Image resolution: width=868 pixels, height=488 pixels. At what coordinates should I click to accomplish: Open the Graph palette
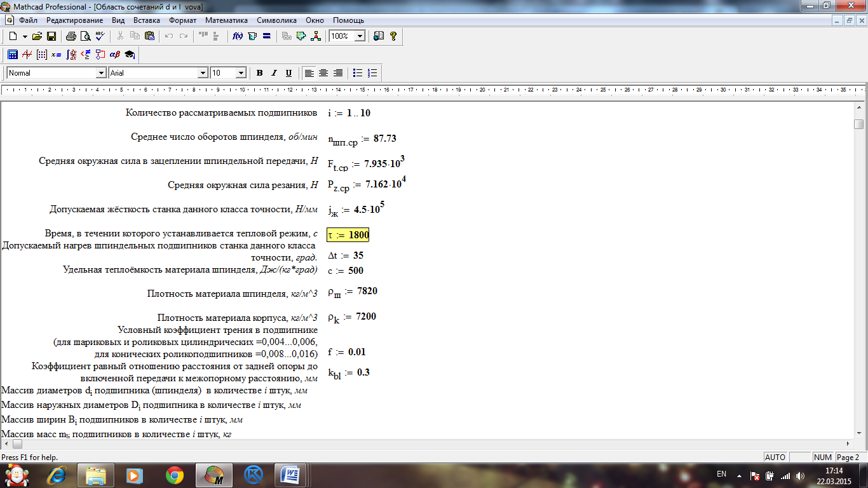point(27,55)
